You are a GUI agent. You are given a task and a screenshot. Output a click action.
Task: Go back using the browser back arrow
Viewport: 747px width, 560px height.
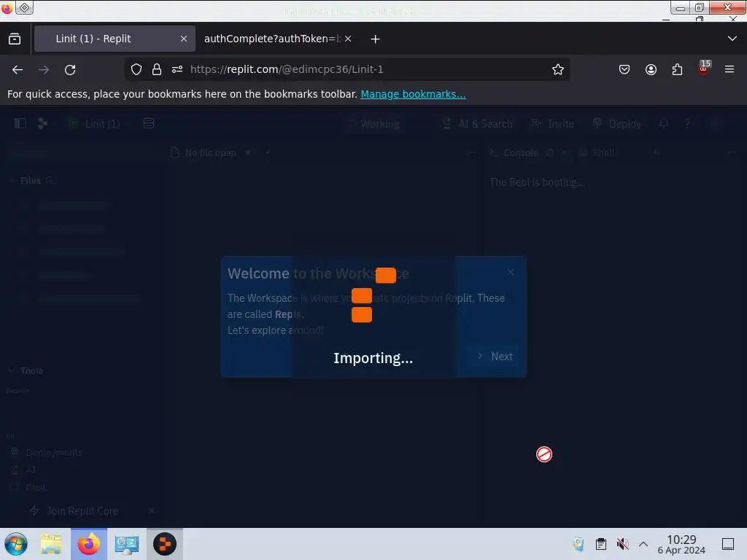pos(18,69)
